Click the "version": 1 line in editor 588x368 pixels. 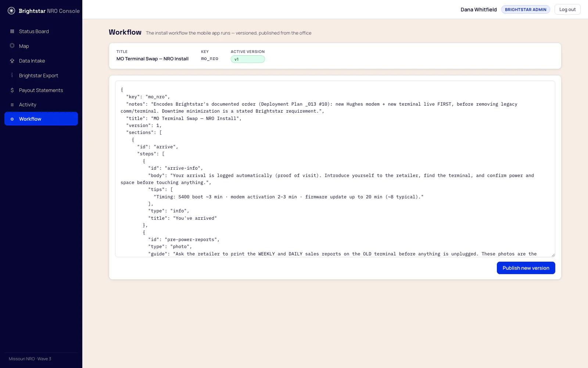(x=144, y=125)
